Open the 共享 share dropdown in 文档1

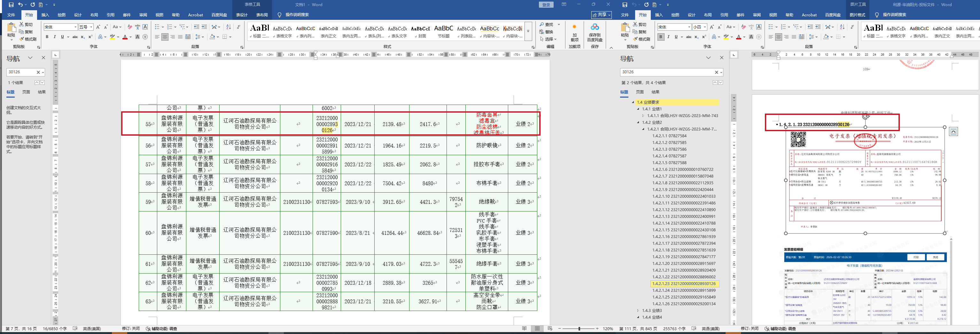(601, 14)
